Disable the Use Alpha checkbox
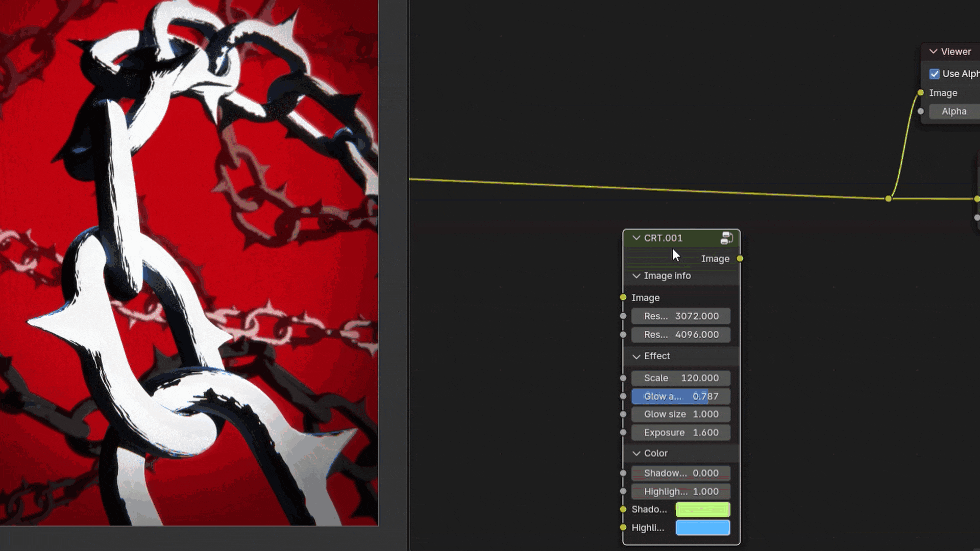This screenshot has height=551, width=980. point(935,74)
